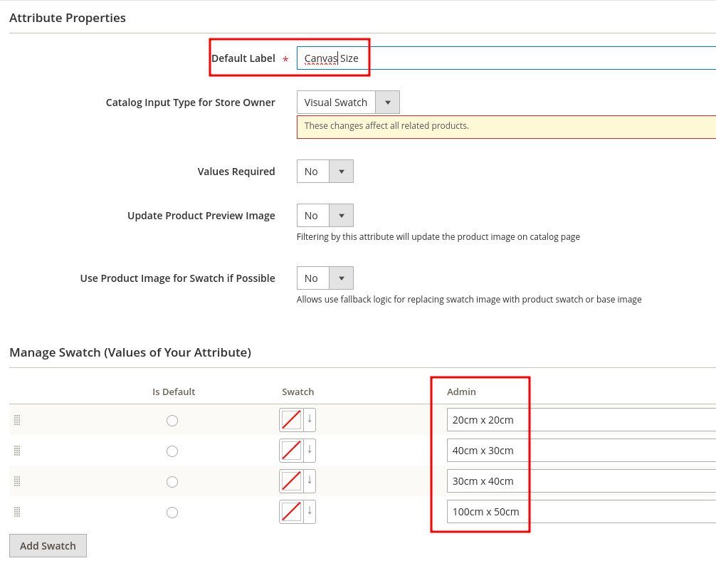Click empty swatch of 30cm x 40cm row
The width and height of the screenshot is (716, 588).
point(291,481)
